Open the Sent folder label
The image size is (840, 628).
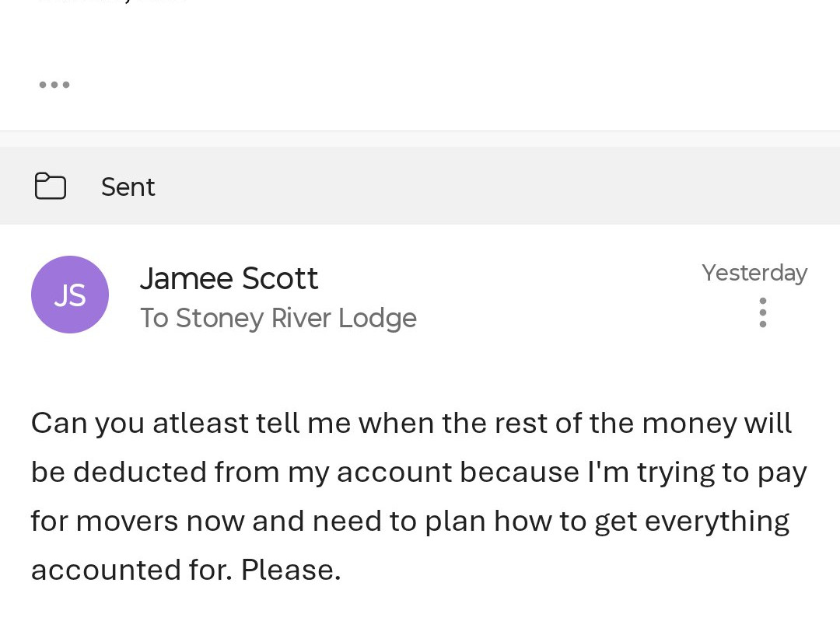point(128,187)
